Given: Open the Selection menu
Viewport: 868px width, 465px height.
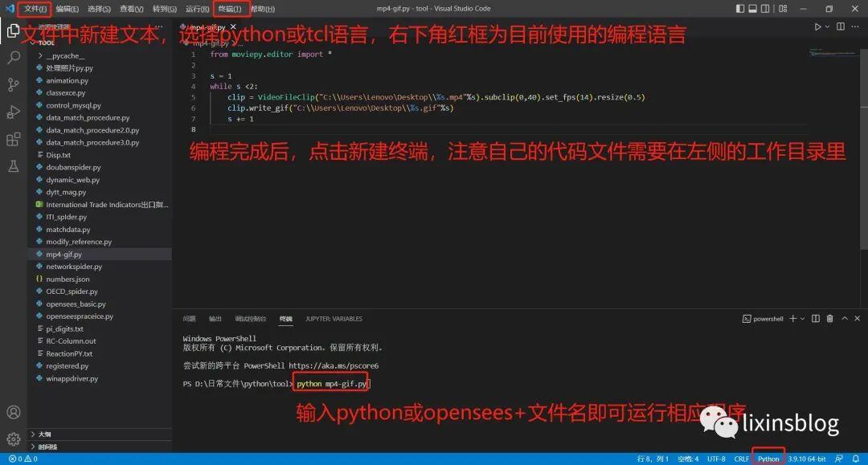Looking at the screenshot, I should click(x=99, y=9).
